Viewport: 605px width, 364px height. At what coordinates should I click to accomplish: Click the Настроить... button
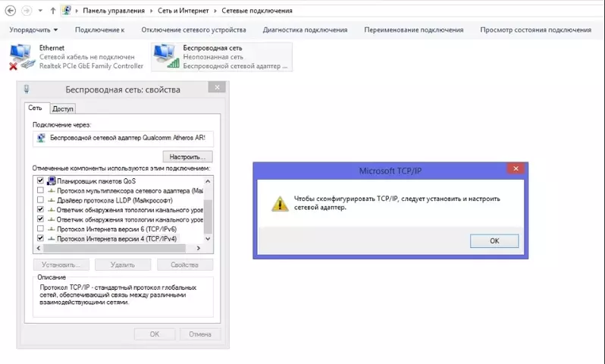tap(187, 157)
